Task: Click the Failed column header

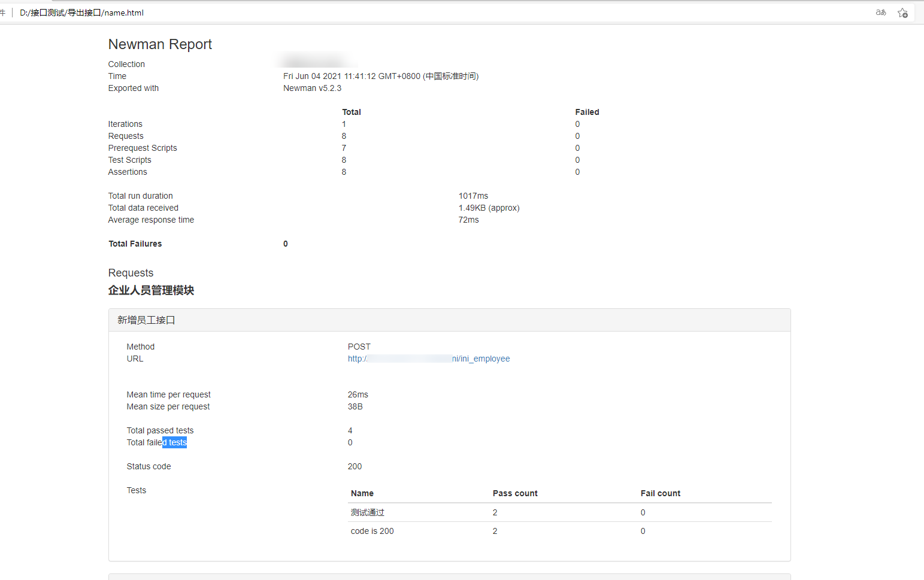Action: coord(587,112)
